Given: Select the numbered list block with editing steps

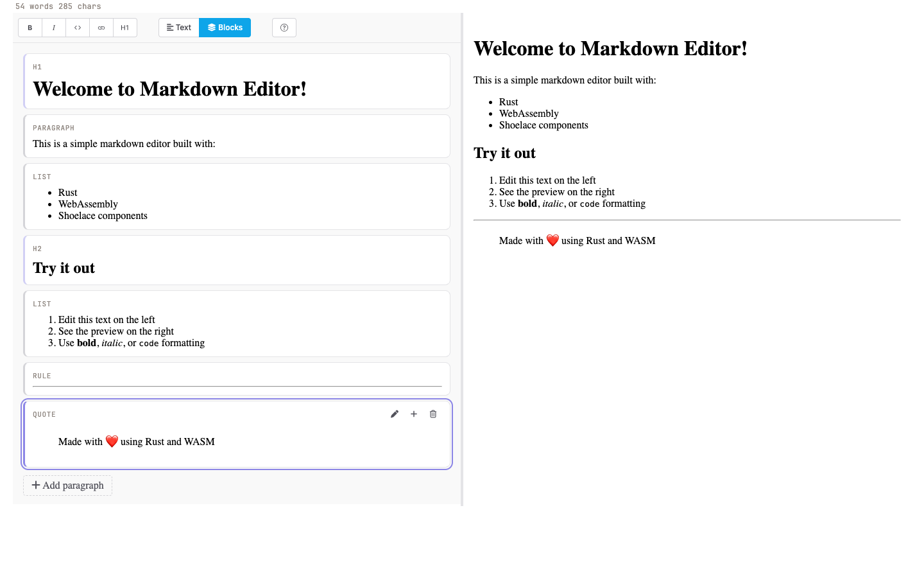Looking at the screenshot, I should coord(237,324).
